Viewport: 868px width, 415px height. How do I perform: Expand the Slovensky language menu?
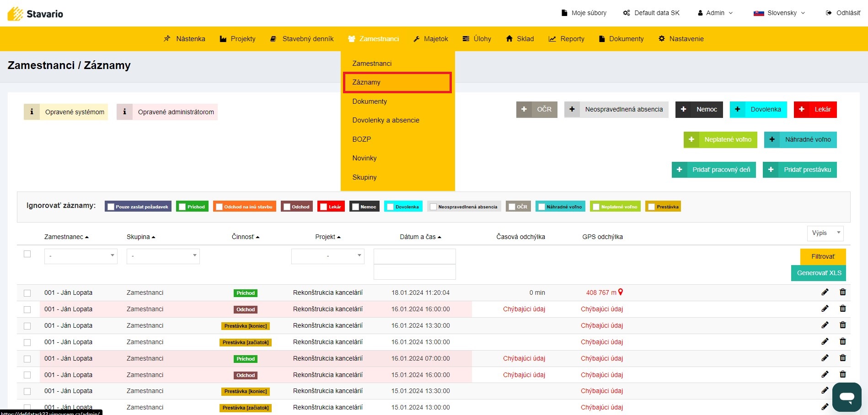(779, 13)
